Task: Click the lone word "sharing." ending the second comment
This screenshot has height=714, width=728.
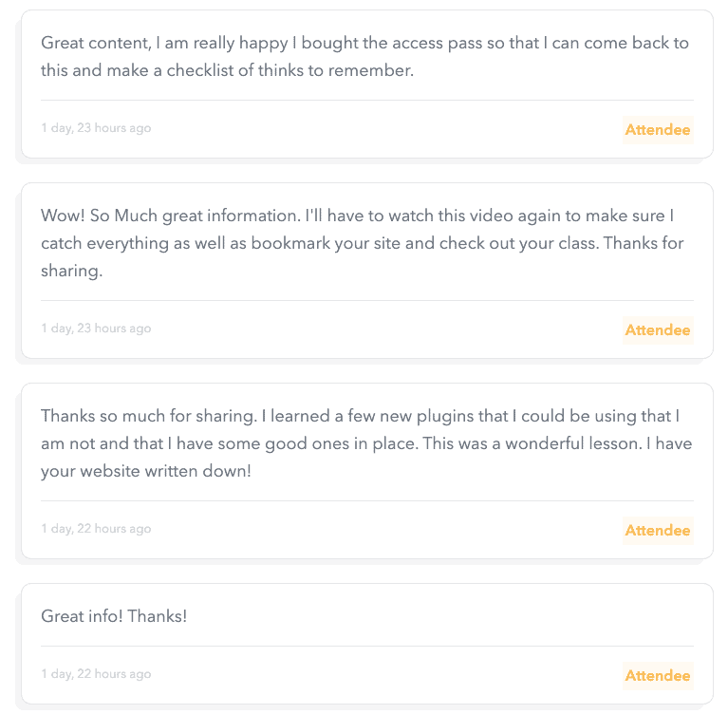Action: tap(71, 271)
